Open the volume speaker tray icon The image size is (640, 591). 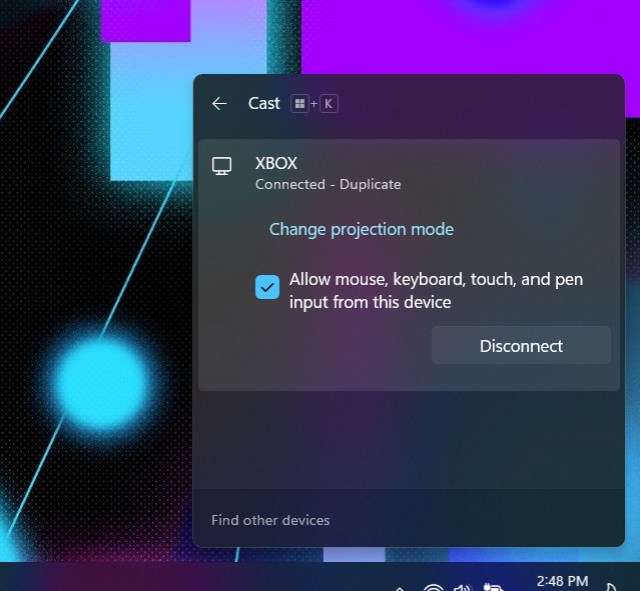(x=463, y=588)
